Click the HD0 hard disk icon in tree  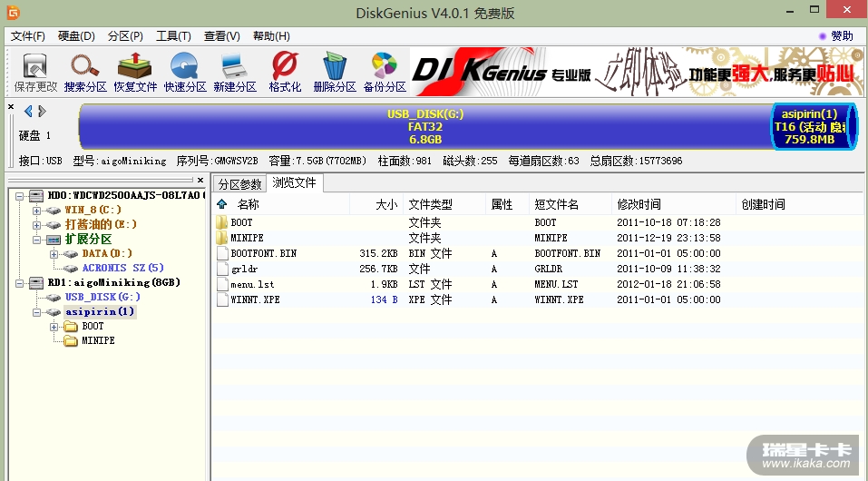(x=36, y=196)
